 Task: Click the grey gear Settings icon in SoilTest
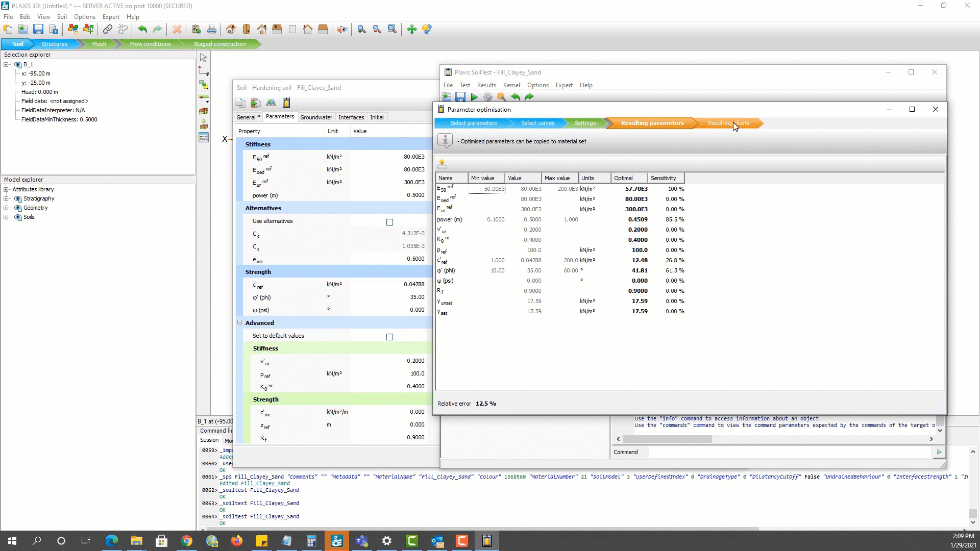(488, 97)
